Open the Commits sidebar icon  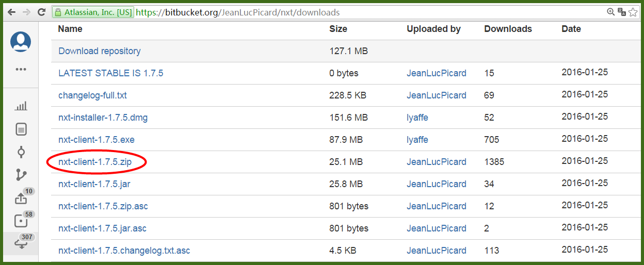pyautogui.click(x=21, y=152)
